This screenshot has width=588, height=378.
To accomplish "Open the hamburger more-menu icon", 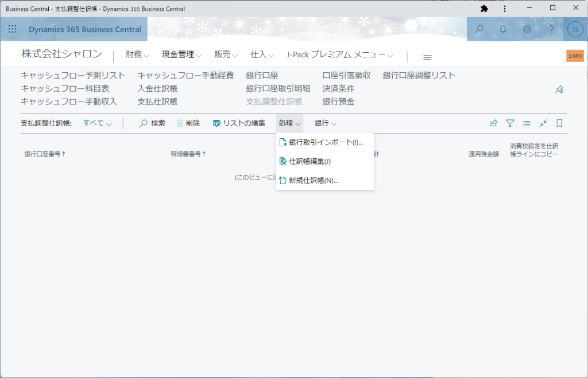I will 427,57.
